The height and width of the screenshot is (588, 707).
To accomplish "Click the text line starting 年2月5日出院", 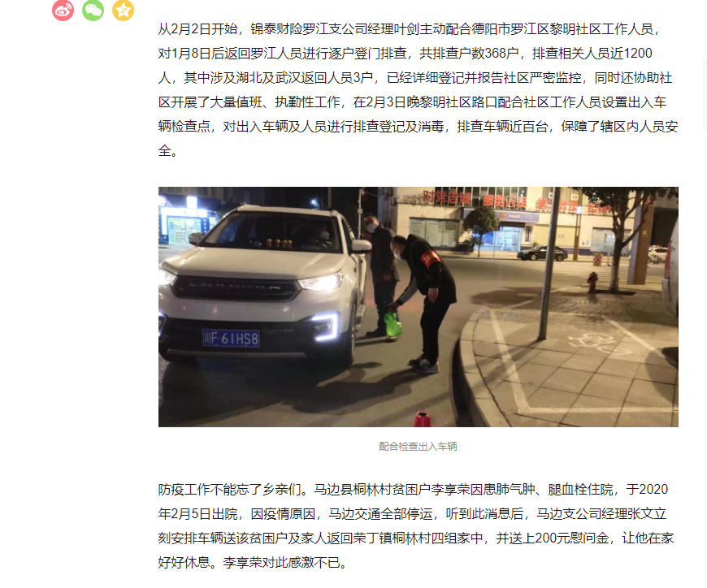I will pos(412,513).
